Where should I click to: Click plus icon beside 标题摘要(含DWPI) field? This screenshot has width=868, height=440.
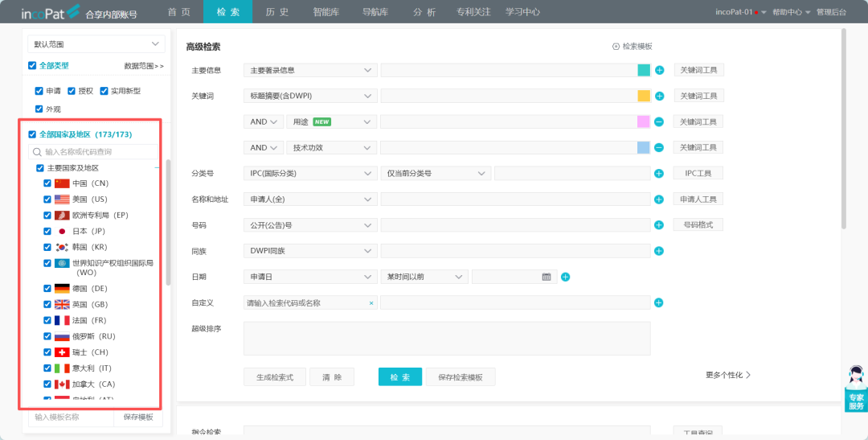point(659,96)
